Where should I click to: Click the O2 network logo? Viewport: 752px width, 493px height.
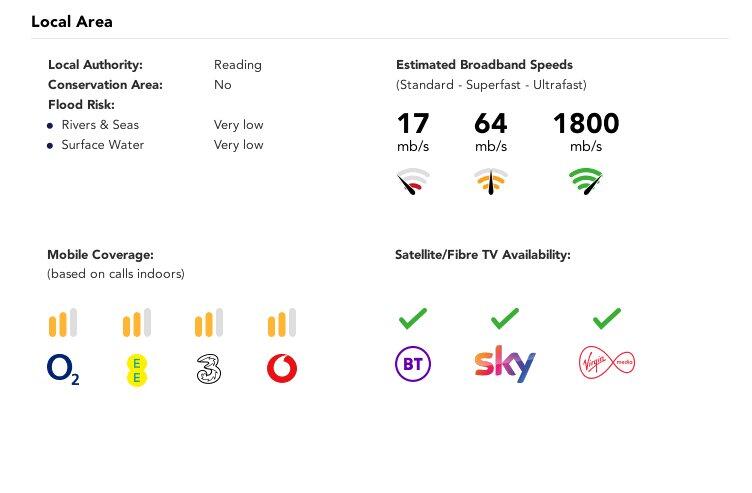[63, 369]
